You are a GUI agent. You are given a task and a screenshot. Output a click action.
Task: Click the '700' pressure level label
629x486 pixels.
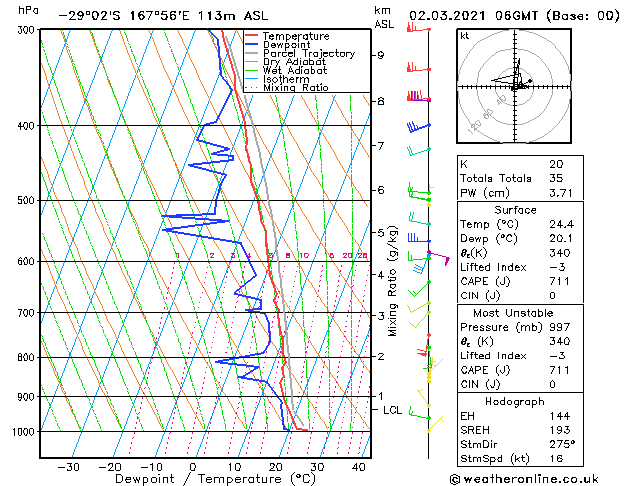tap(28, 312)
